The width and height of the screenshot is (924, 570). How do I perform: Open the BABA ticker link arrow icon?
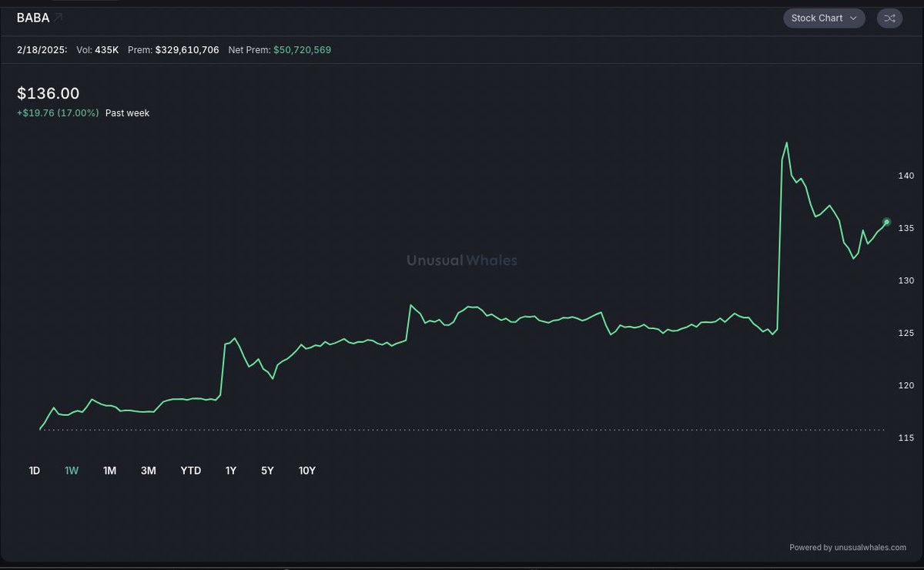point(59,17)
